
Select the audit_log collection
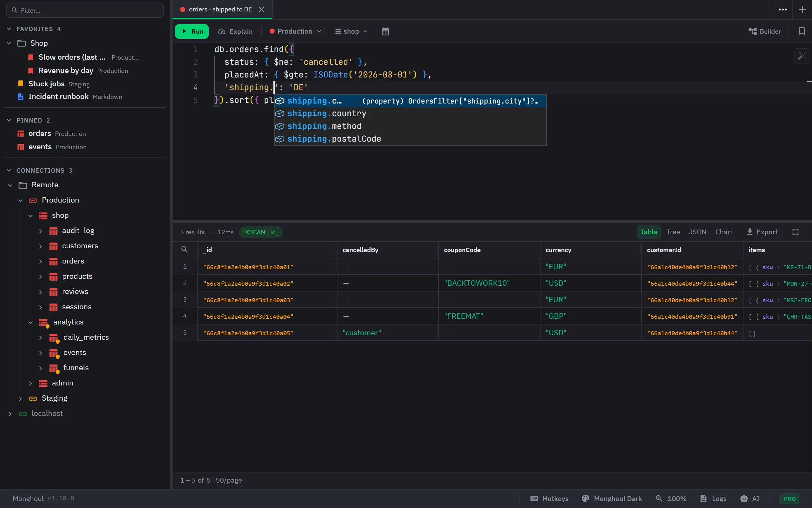(x=78, y=231)
